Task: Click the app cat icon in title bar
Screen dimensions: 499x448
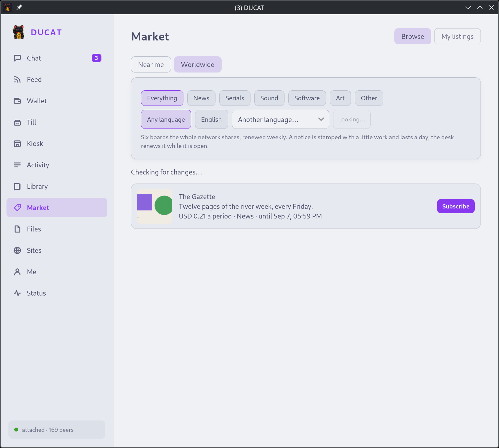Action: [7, 7]
